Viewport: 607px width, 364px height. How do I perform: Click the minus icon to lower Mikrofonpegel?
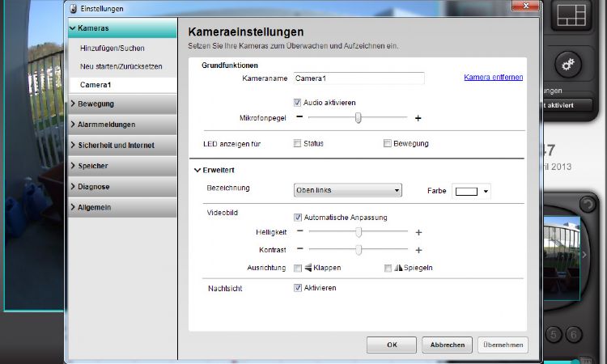tap(299, 118)
